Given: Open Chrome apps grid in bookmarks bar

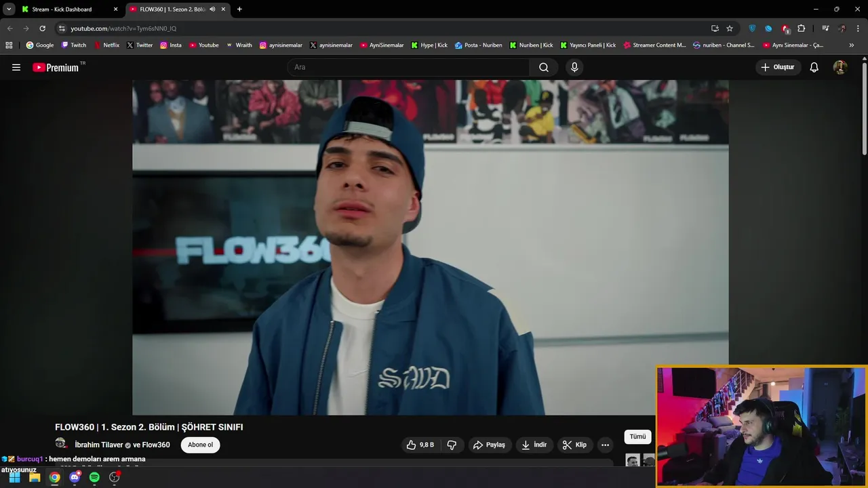Looking at the screenshot, I should [x=9, y=45].
